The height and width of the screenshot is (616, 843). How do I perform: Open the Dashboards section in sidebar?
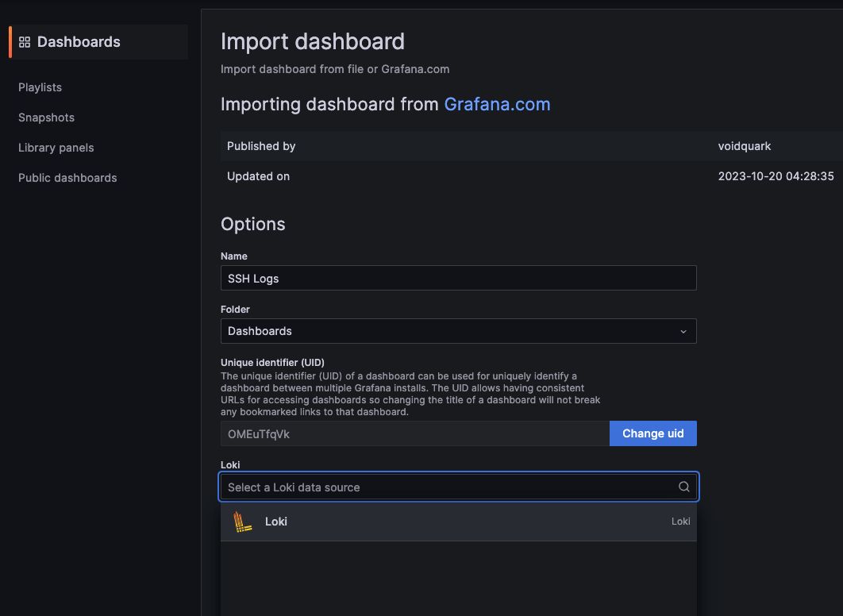(x=99, y=42)
